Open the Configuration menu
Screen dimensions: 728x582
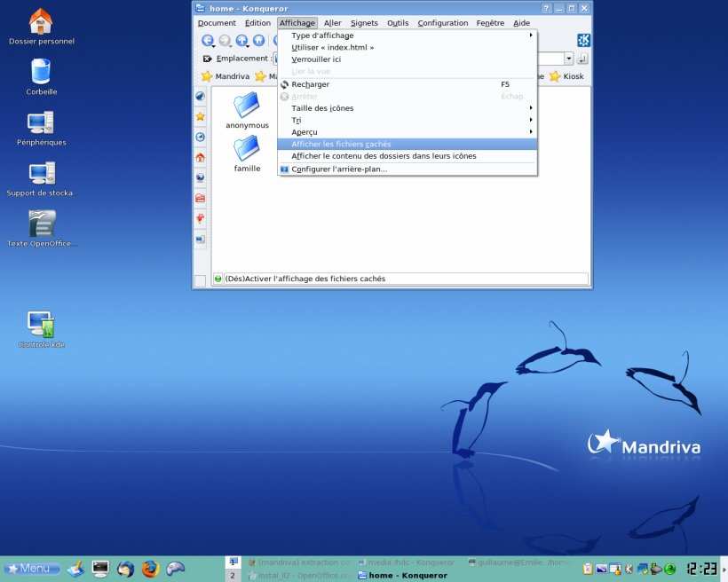(443, 23)
